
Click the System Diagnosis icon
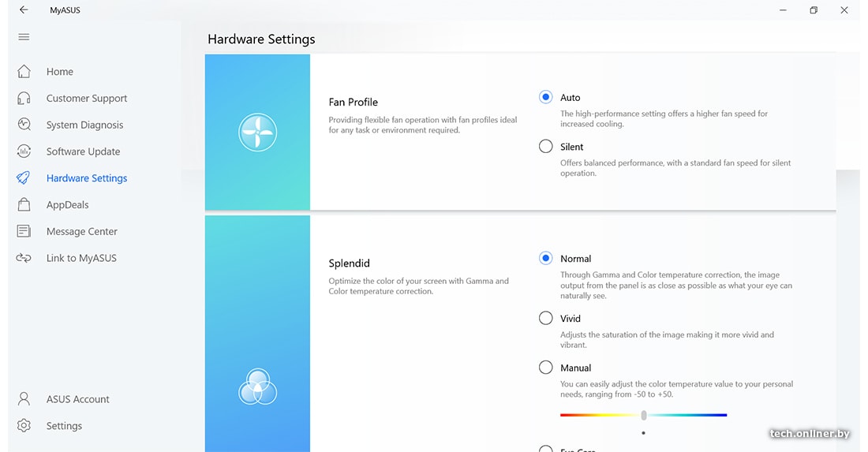click(x=24, y=125)
